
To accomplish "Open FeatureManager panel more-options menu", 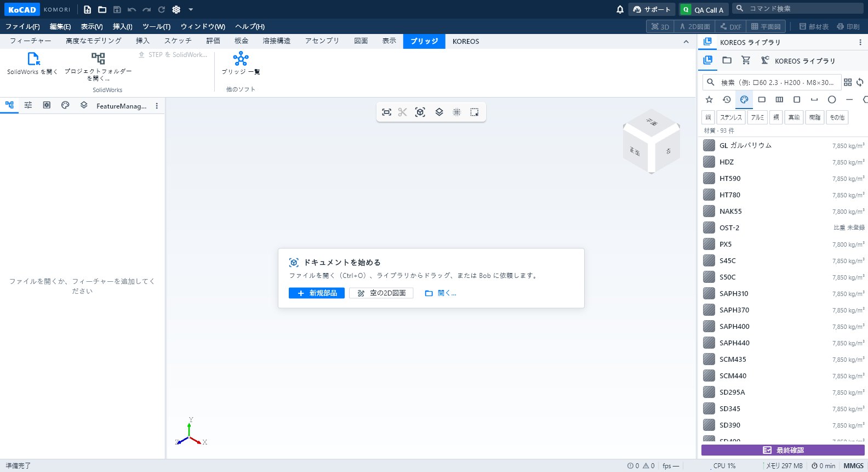I will [x=157, y=106].
